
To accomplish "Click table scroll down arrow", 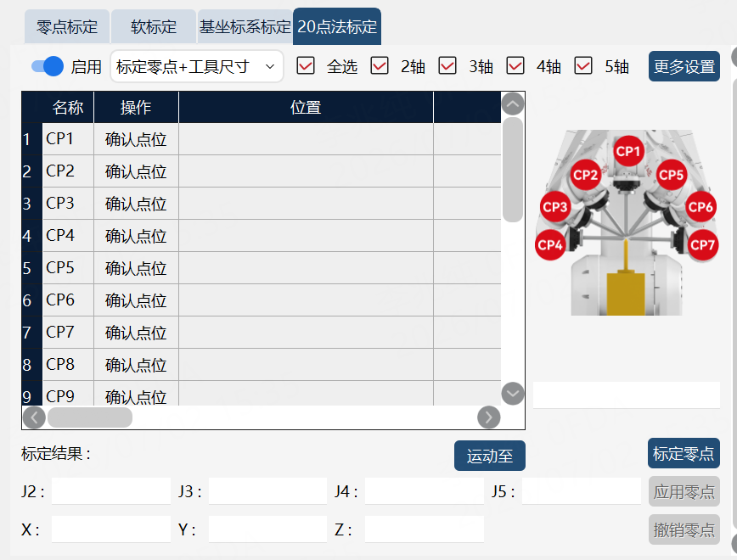I will coord(513,394).
